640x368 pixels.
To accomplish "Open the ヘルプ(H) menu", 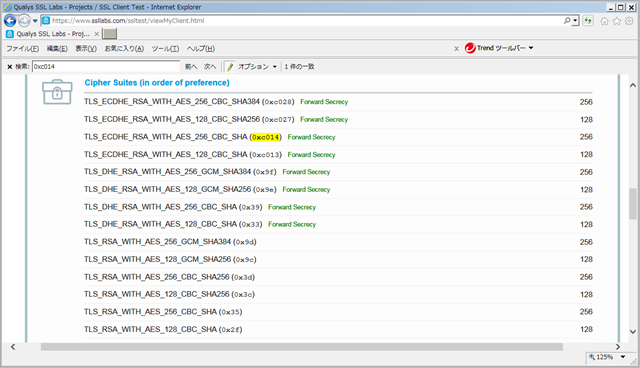I will [x=201, y=49].
